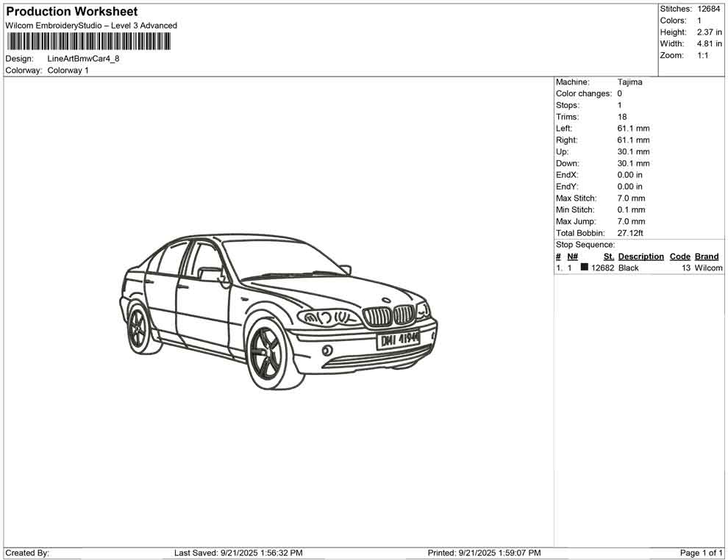
Task: Click the Description column header
Action: click(x=641, y=256)
